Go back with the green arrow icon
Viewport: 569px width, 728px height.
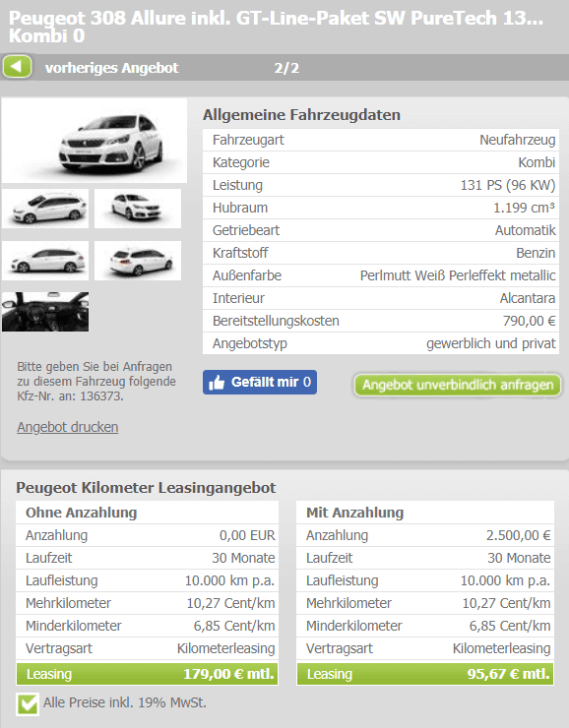coord(17,67)
